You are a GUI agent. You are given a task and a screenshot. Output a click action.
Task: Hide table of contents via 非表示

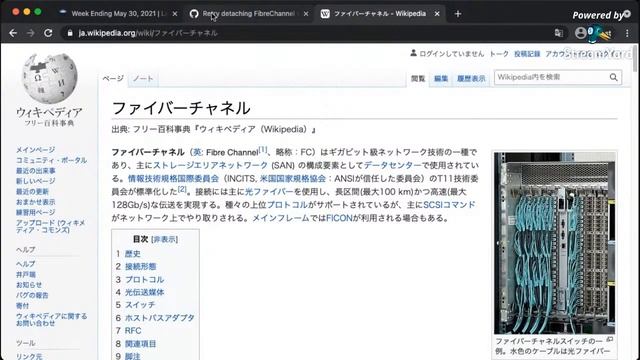(164, 240)
